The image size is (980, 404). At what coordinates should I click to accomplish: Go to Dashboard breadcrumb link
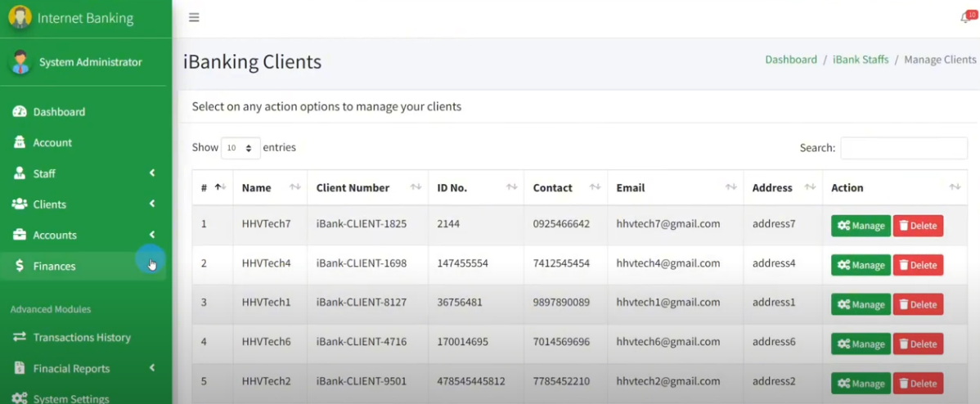coord(790,60)
